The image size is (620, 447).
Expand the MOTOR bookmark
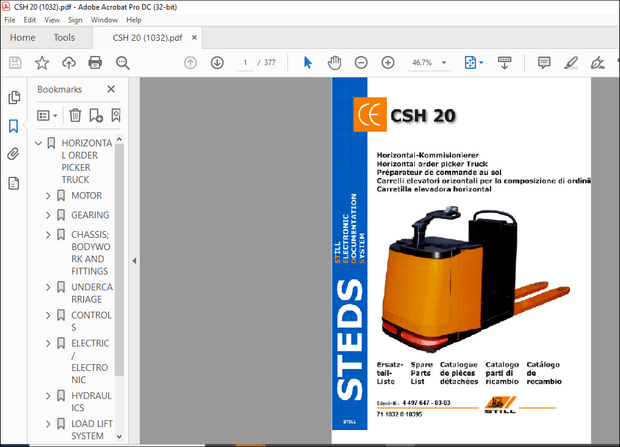pyautogui.click(x=48, y=195)
